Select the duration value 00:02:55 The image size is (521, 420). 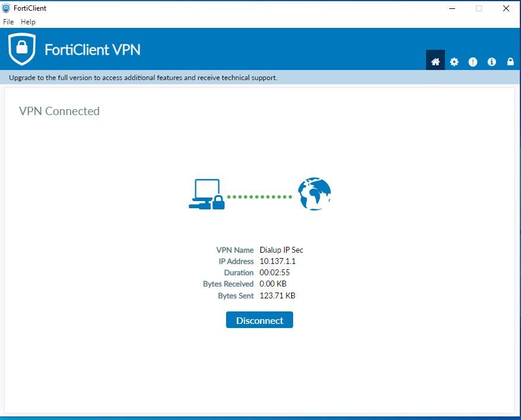(x=275, y=272)
